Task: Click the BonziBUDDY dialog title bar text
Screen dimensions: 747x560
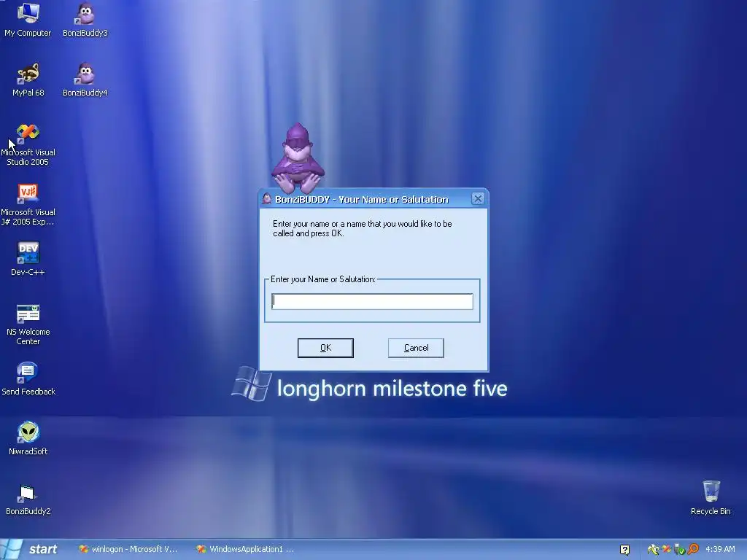Action: click(x=362, y=200)
